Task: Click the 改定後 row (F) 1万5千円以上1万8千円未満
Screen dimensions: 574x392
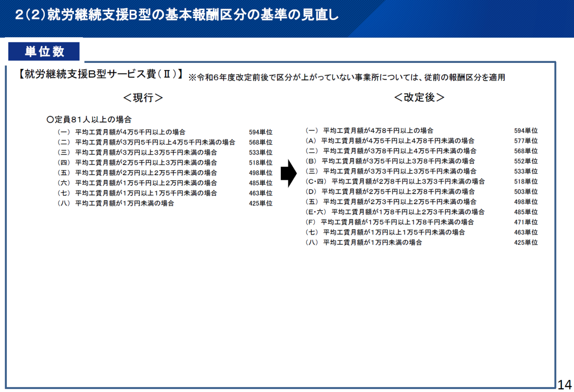Action: tap(389, 222)
